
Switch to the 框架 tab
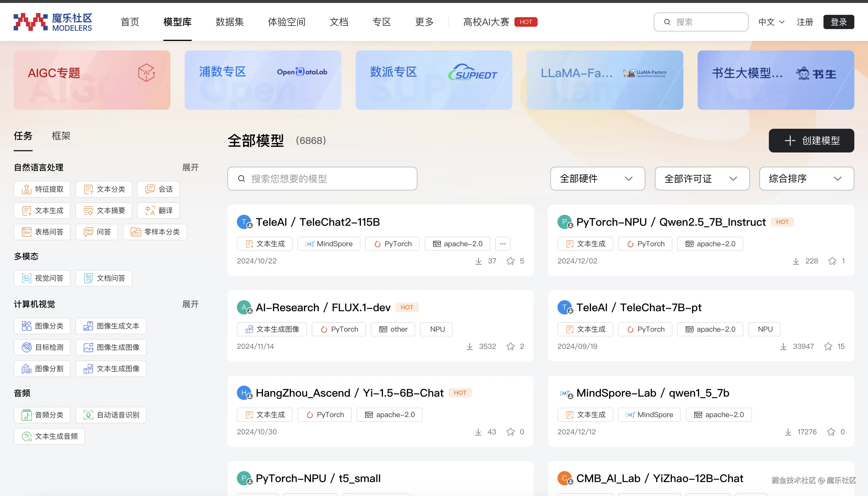point(61,136)
